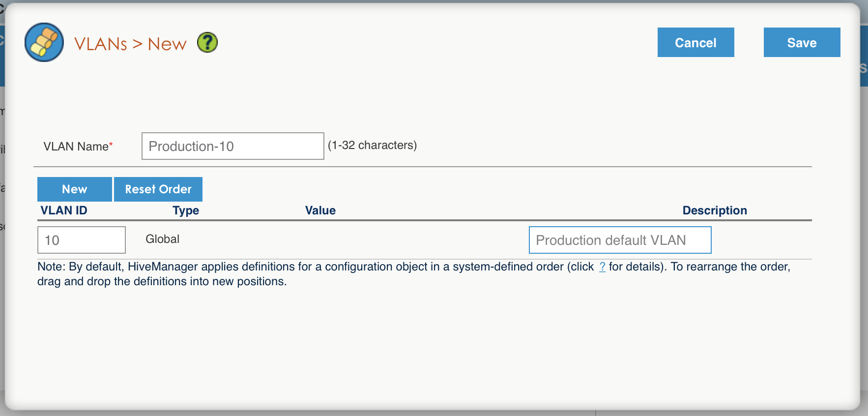Select the Production default VLAN description field
This screenshot has width=868, height=416.
coord(620,240)
